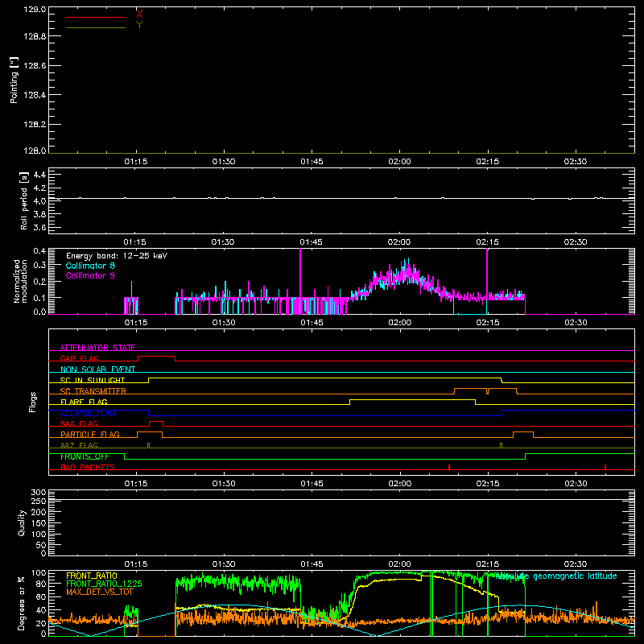Click the BAD_PACKETS marker near 02:08
644x644 pixels.
tap(449, 467)
